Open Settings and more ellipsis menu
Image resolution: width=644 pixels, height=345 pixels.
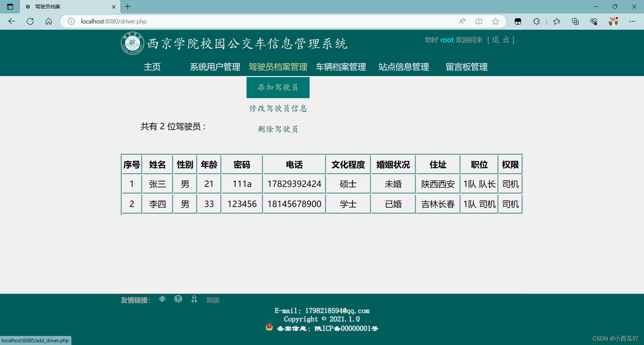pos(632,21)
